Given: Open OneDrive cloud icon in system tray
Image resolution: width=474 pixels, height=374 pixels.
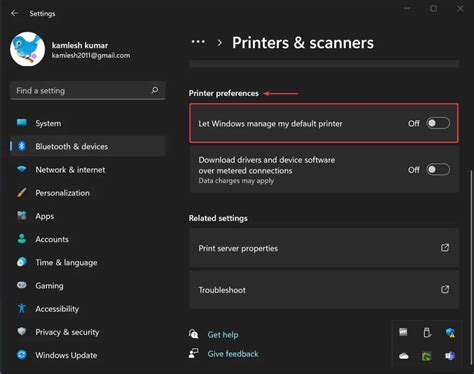Looking at the screenshot, I should click(x=404, y=356).
